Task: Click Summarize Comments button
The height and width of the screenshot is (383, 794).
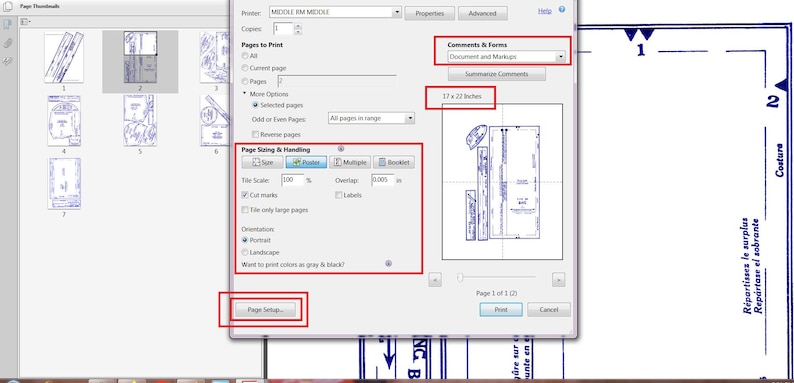Action: click(497, 74)
